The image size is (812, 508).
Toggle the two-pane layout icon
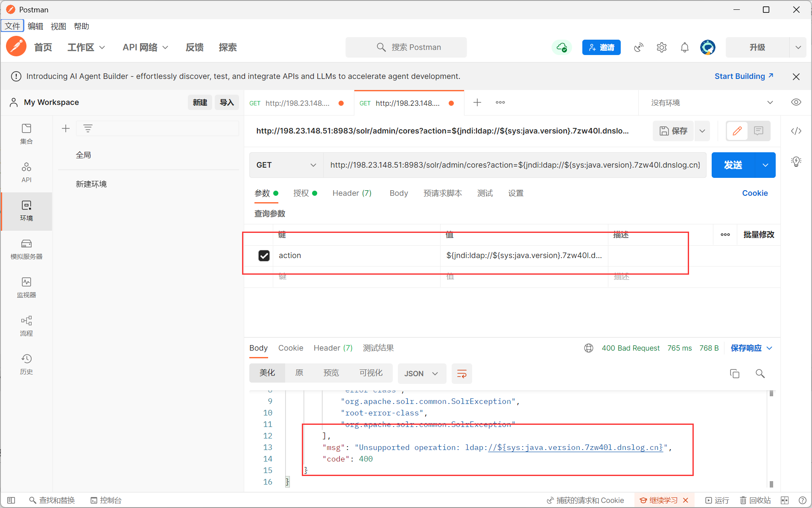[785, 500]
